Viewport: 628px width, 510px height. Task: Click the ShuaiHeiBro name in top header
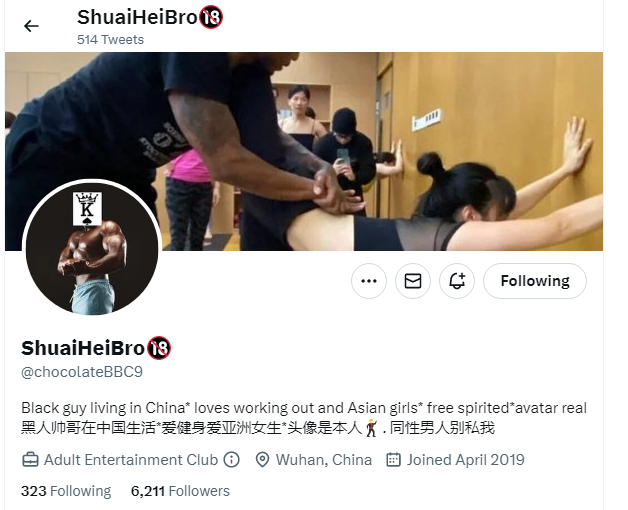tap(137, 17)
